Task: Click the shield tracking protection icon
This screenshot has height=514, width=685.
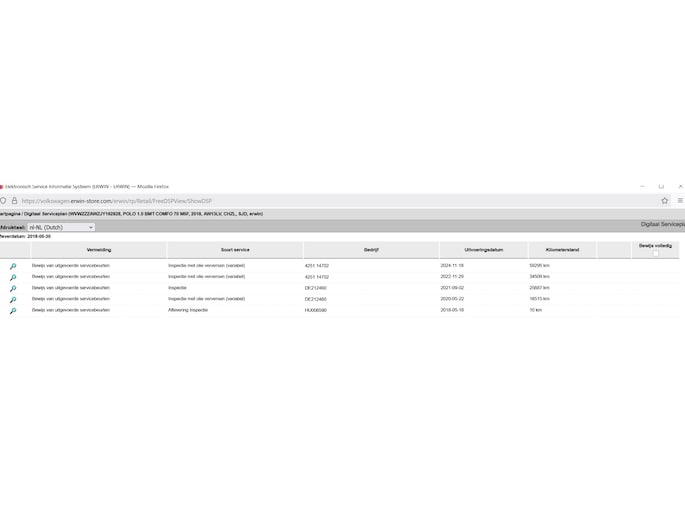Action: pyautogui.click(x=3, y=200)
